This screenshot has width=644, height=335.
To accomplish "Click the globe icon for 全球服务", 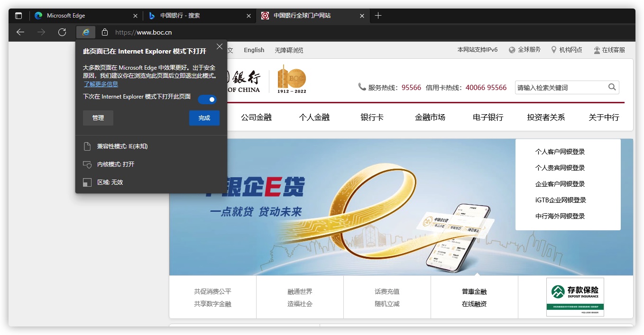I will pyautogui.click(x=512, y=50).
